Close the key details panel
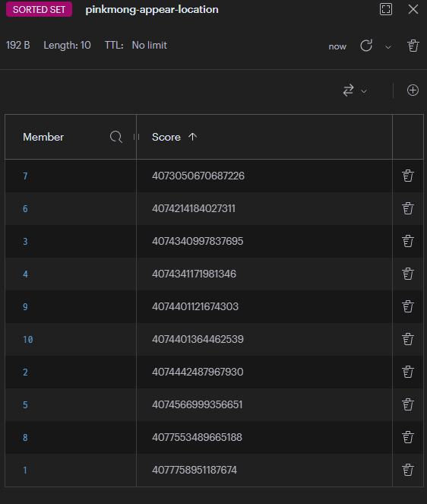 pos(413,9)
